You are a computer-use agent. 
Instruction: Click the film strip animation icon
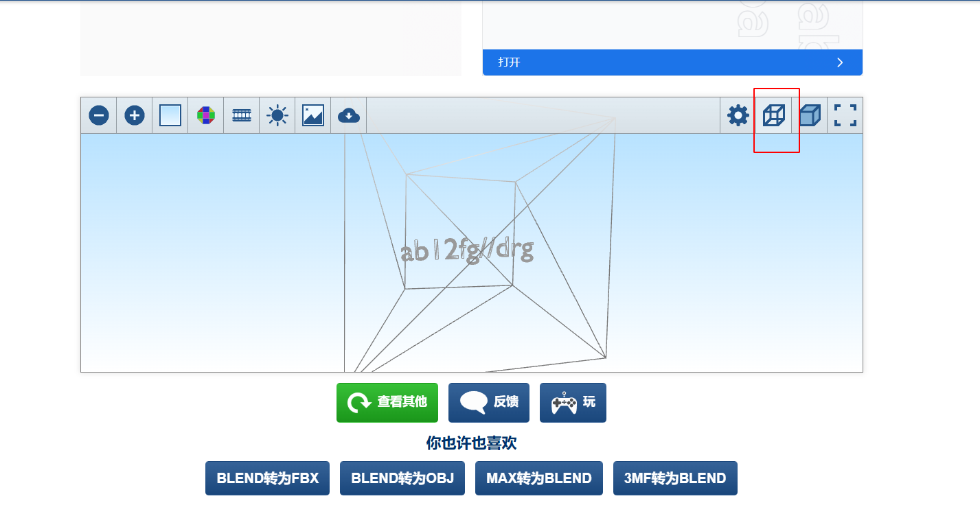click(x=242, y=115)
